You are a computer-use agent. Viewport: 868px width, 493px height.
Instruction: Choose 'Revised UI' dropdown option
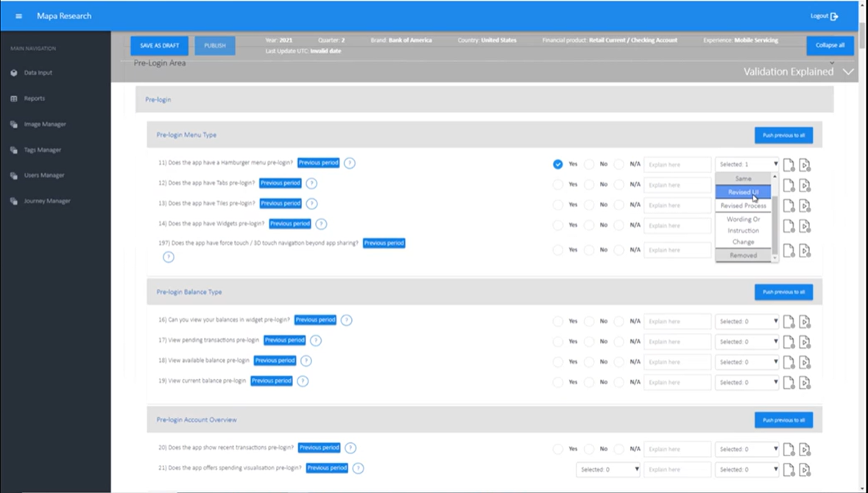coord(743,192)
